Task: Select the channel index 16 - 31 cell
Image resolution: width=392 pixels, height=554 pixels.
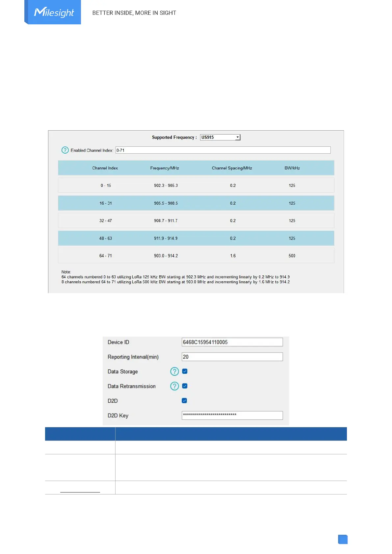Action: [106, 203]
